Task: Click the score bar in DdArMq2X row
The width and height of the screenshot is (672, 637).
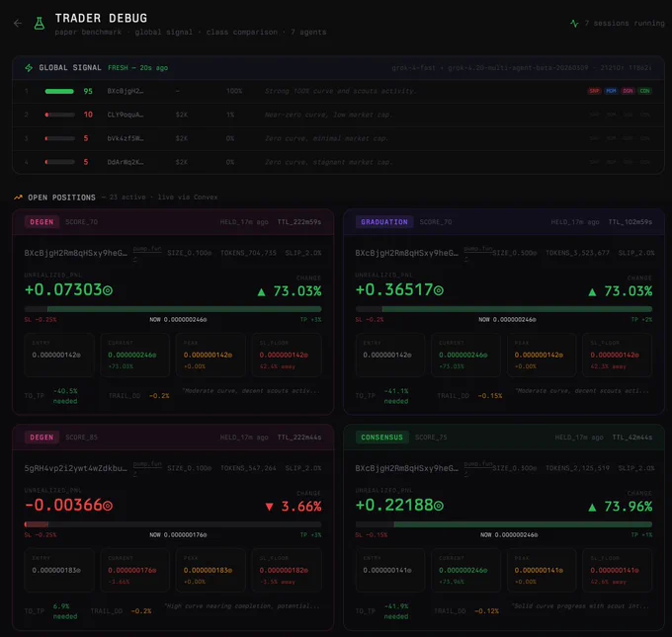Action: tap(59, 162)
